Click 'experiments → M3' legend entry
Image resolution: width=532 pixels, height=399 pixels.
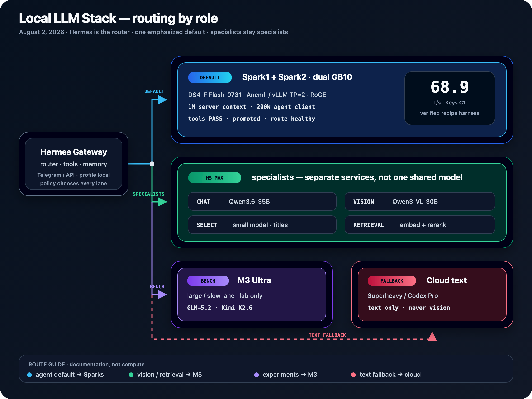290,375
